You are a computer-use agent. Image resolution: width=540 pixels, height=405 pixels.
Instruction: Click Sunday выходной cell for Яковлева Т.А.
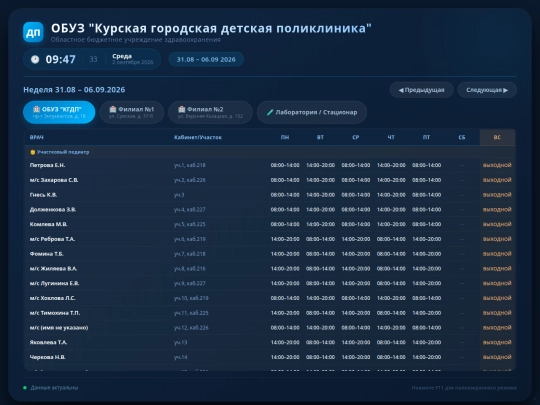[x=497, y=343]
